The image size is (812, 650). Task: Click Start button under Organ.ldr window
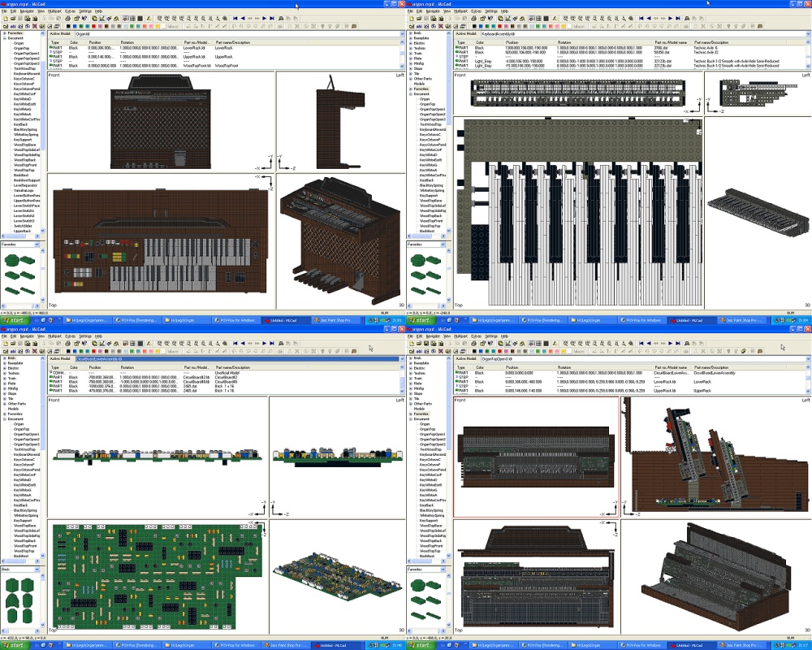click(14, 320)
